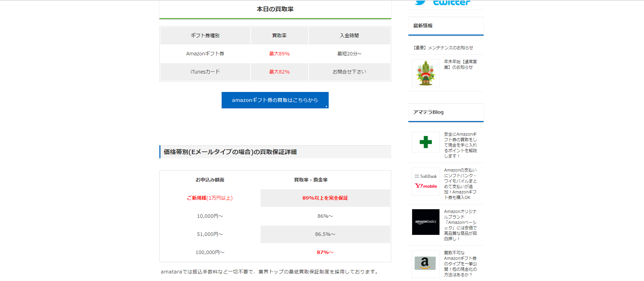
Task: Open 【重要】メンテナンスのお知らせ link
Action: click(x=443, y=48)
